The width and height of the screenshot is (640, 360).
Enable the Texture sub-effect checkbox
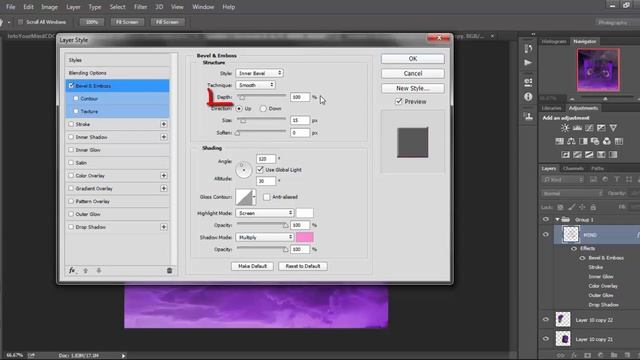point(76,111)
